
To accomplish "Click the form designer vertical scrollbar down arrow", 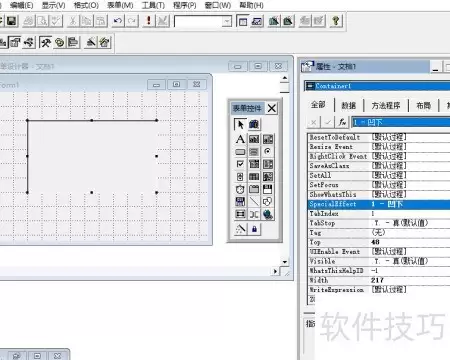I will 285,262.
